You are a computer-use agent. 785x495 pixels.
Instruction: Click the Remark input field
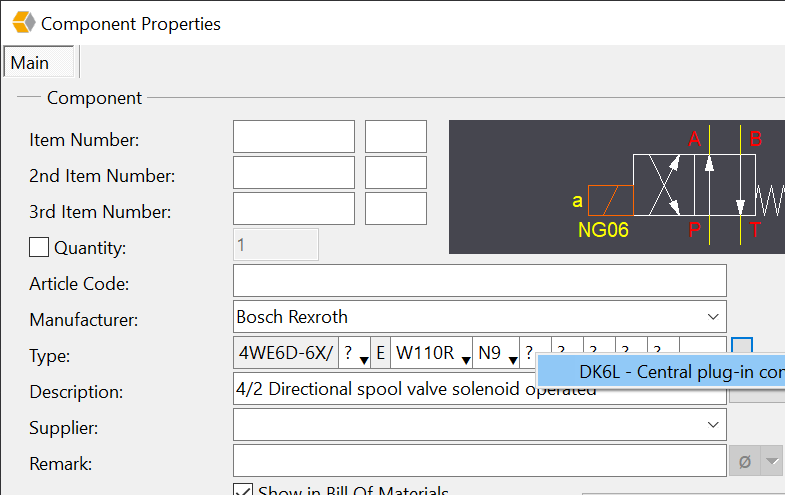480,460
